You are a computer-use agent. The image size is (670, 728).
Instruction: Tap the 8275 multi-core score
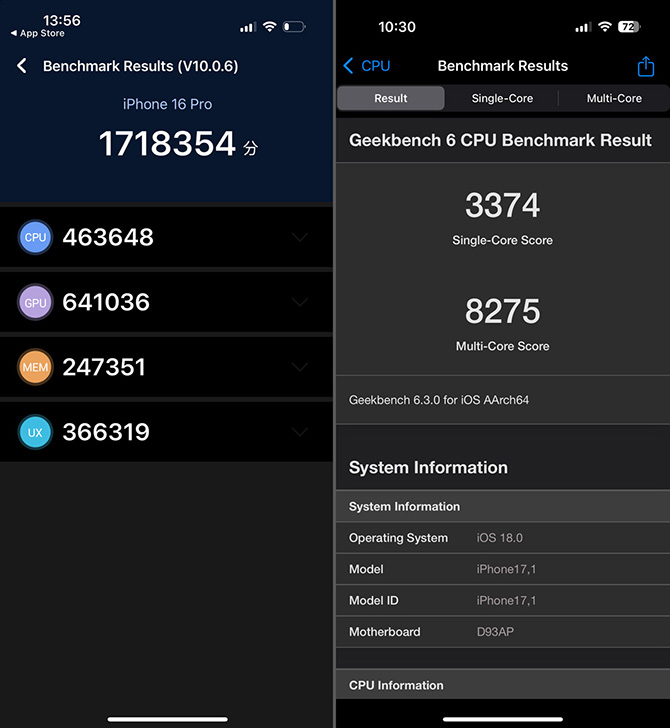502,311
